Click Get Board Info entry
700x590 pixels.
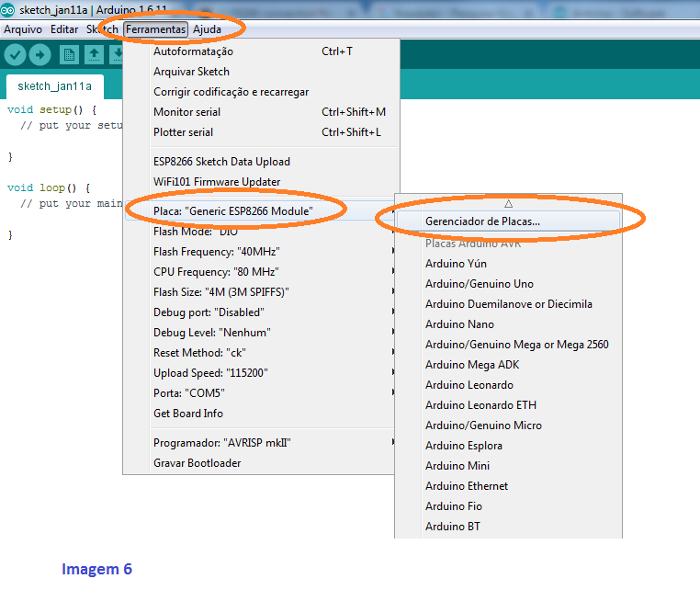[261, 414]
